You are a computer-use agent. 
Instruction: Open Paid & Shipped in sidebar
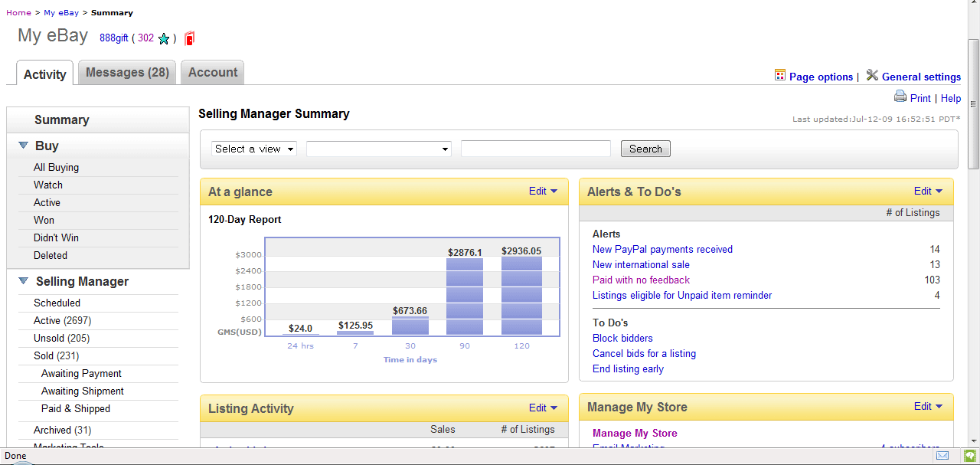[x=76, y=408]
